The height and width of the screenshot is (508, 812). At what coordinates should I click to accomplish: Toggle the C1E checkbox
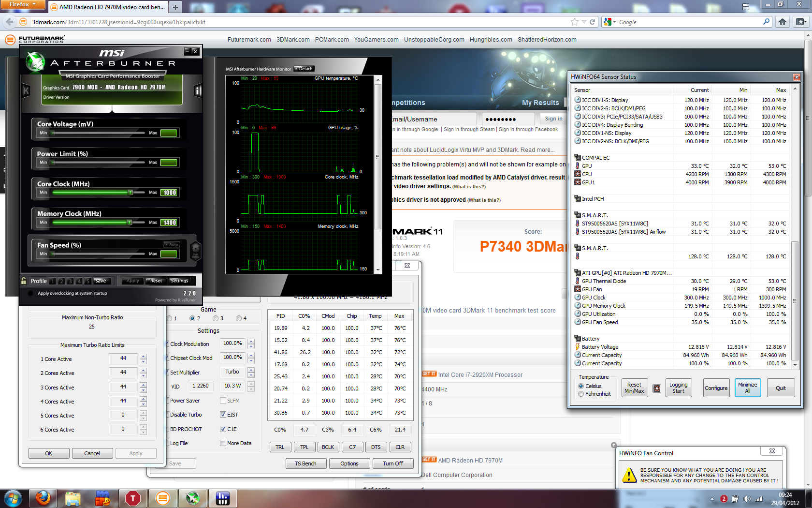click(223, 429)
